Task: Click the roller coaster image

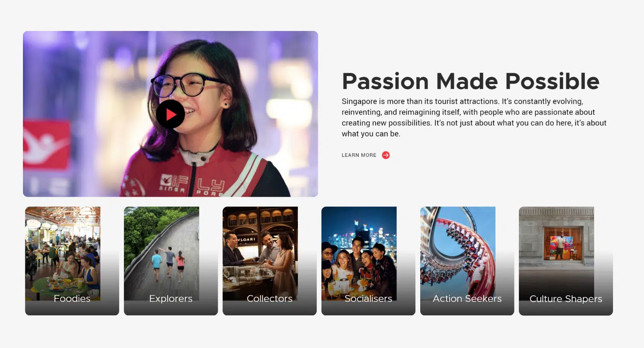Action: click(x=458, y=253)
